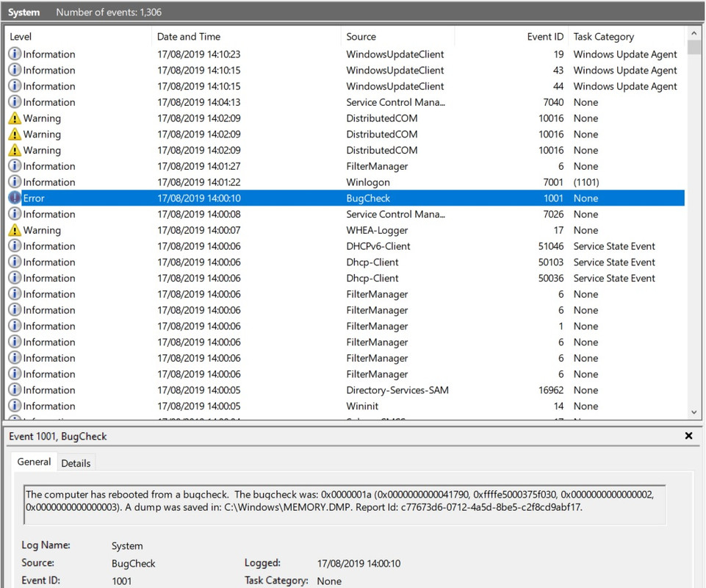The image size is (706, 588).
Task: Click the Information icon for the 14:04:13 row
Action: pyautogui.click(x=15, y=102)
